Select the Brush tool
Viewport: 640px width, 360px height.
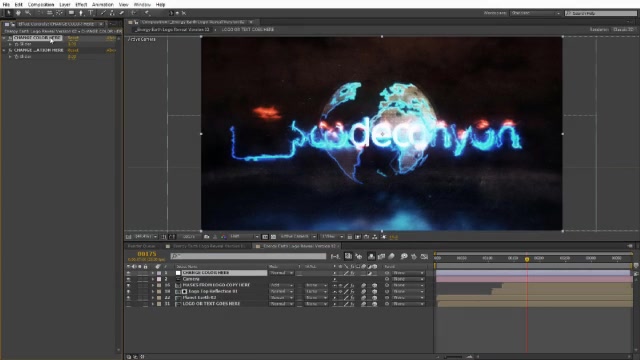[x=103, y=13]
